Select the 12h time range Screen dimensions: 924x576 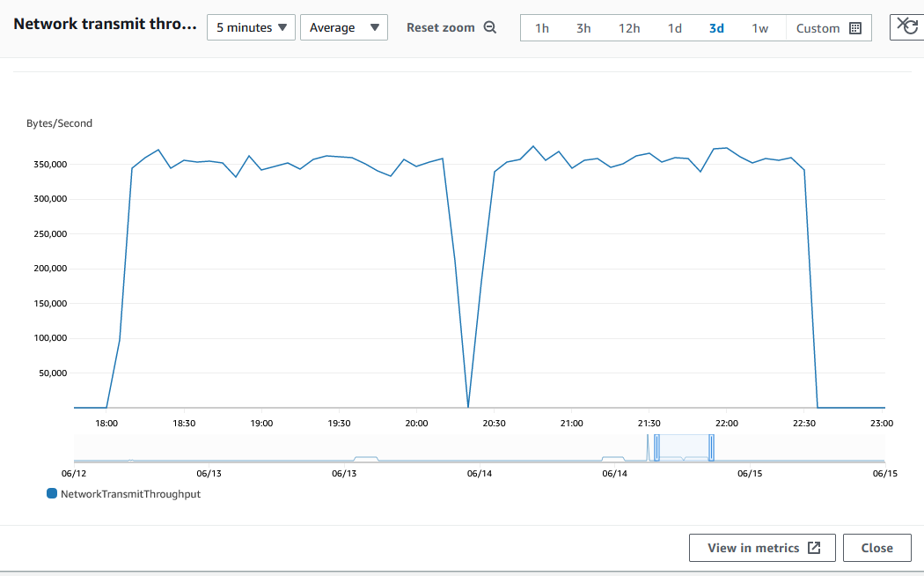(x=629, y=28)
